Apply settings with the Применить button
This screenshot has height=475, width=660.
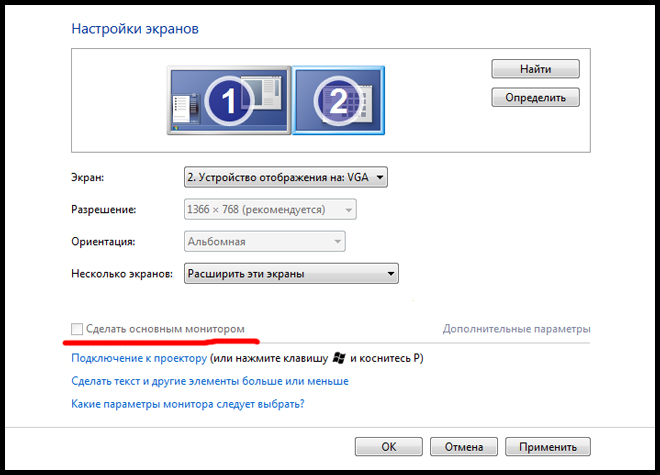pyautogui.click(x=547, y=446)
